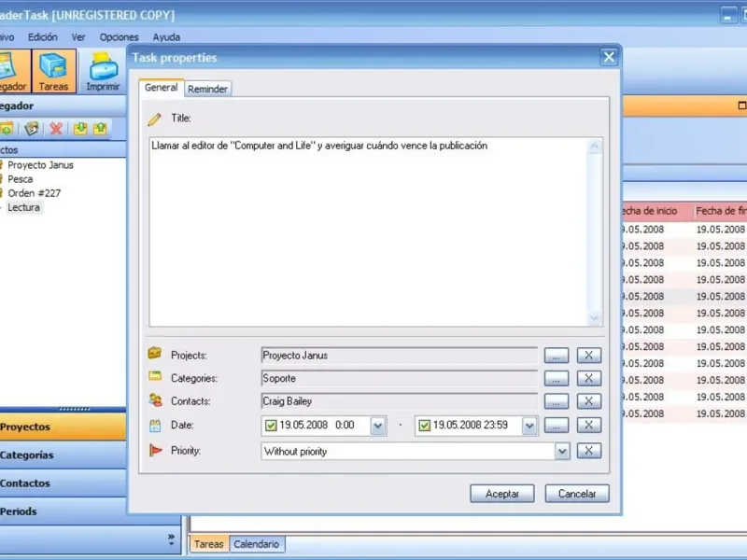747x560 pixels.
Task: Clear the Contacts field with its X button
Action: coord(589,401)
